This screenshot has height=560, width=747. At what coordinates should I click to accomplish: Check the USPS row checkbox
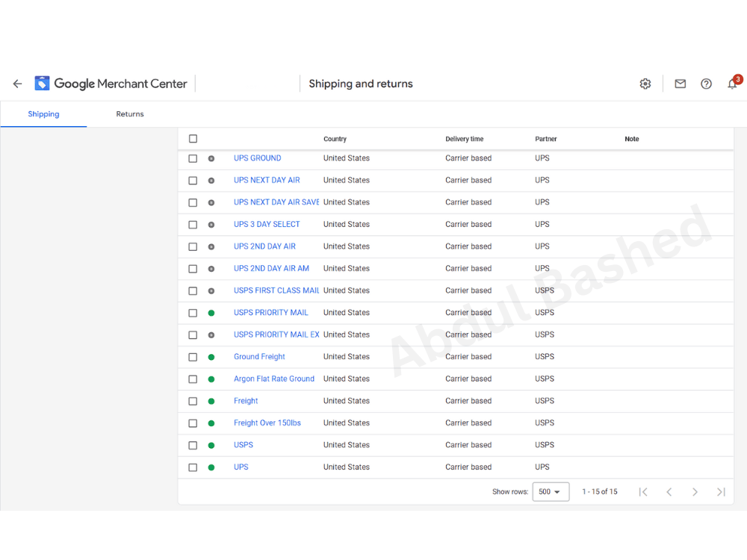coord(193,445)
